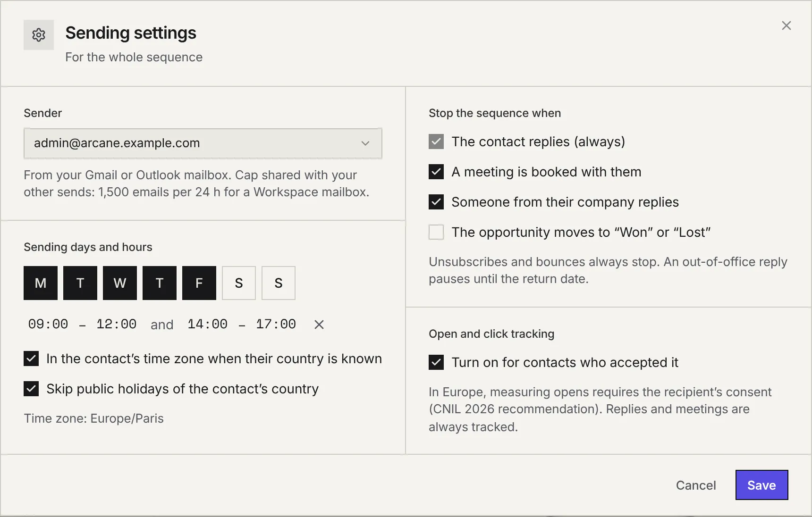
Task: Toggle skip public holidays option
Action: pos(31,389)
